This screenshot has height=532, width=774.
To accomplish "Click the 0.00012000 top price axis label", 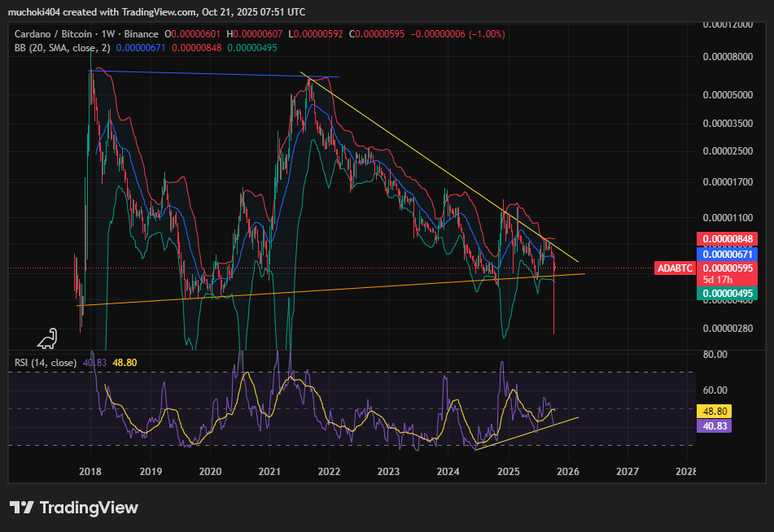I will (727, 24).
